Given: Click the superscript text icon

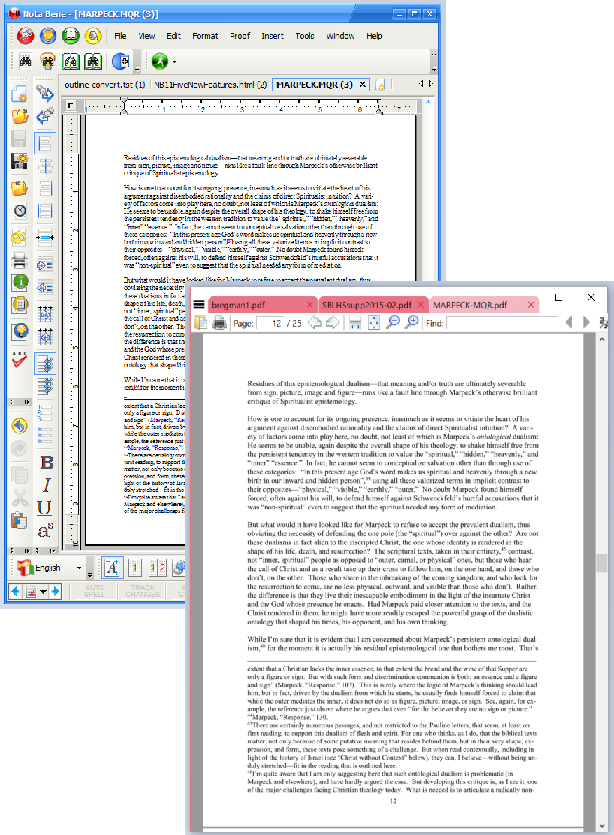Looking at the screenshot, I should pos(45,532).
